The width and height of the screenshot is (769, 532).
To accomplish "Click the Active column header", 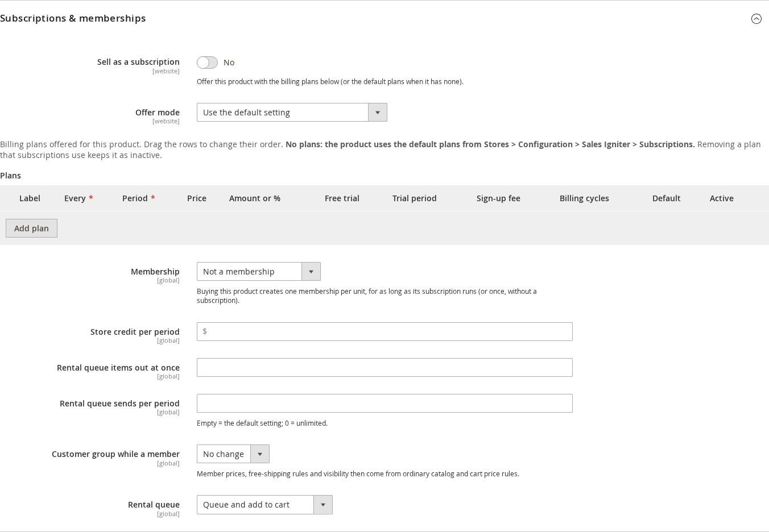I will click(x=722, y=198).
